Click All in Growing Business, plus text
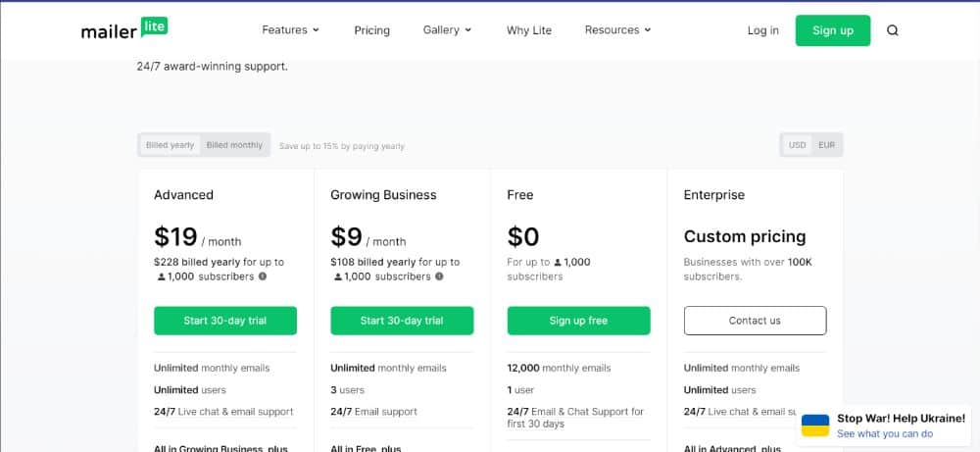 coord(221,448)
